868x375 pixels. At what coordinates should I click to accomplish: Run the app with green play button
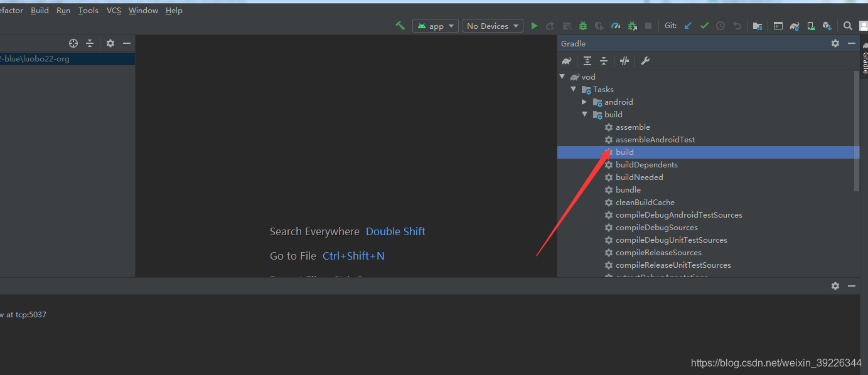534,26
